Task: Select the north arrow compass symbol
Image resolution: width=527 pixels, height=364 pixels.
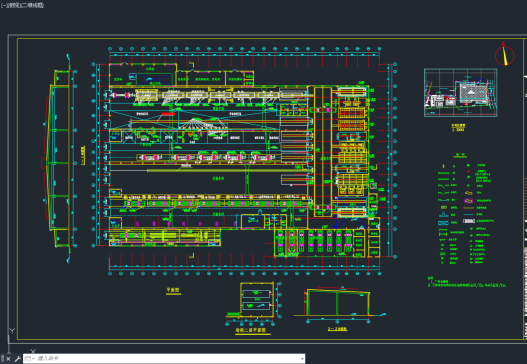Action: 504,54
